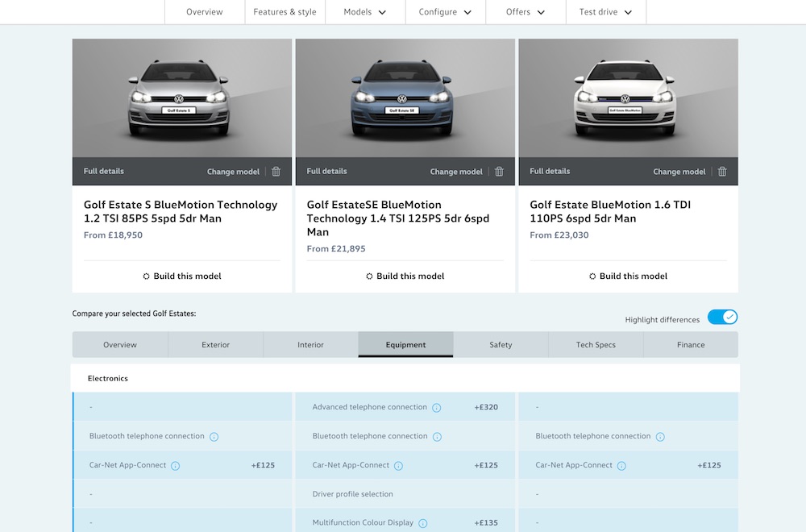This screenshot has width=806, height=532.
Task: Select the blue Golf EstateSE car image
Action: [x=405, y=98]
